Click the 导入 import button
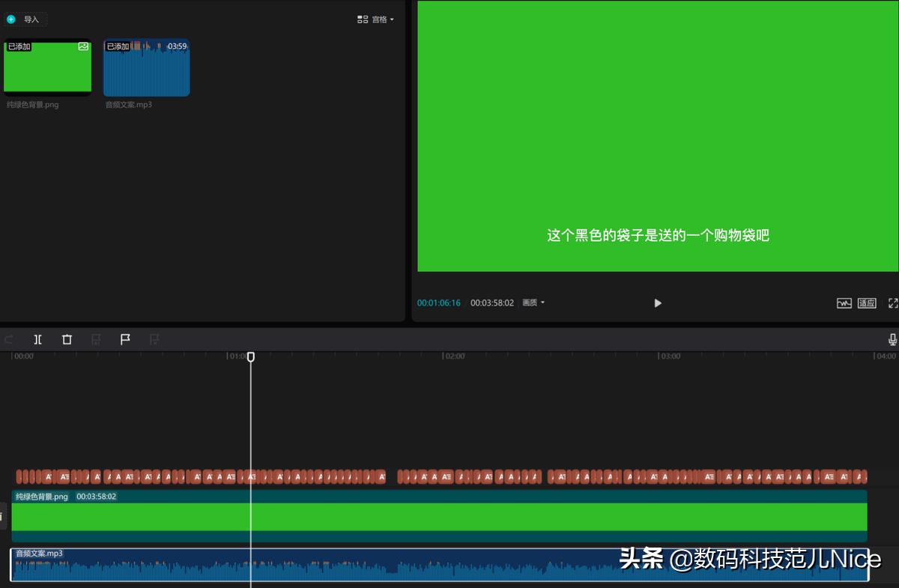Viewport: 899px width, 588px height. click(x=26, y=19)
